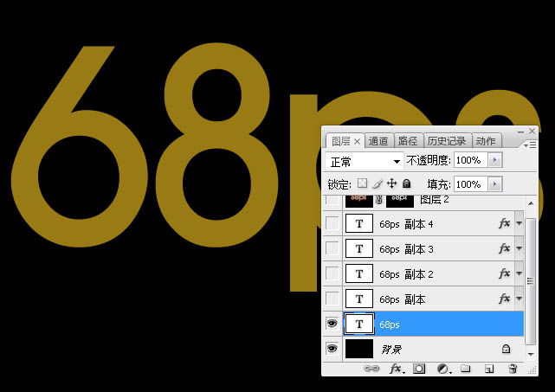Hide the 背景 layer
Image resolution: width=555 pixels, height=392 pixels.
(x=332, y=349)
